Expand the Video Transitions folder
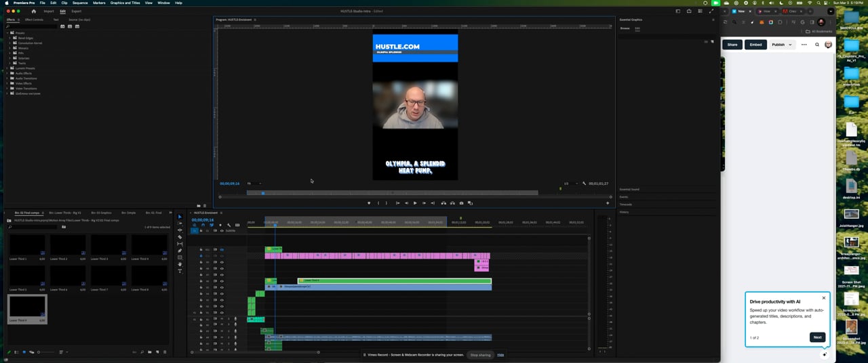The width and height of the screenshot is (868, 363). pyautogui.click(x=7, y=89)
